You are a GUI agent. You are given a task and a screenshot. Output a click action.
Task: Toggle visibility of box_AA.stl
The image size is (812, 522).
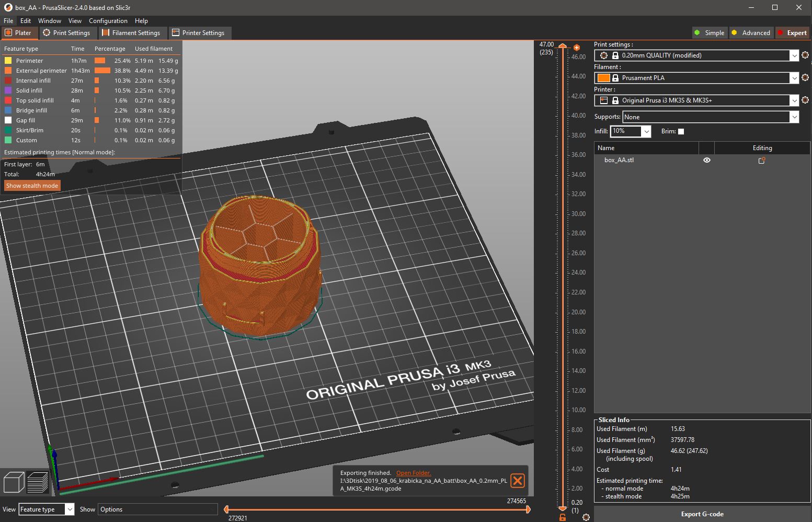[x=707, y=160]
